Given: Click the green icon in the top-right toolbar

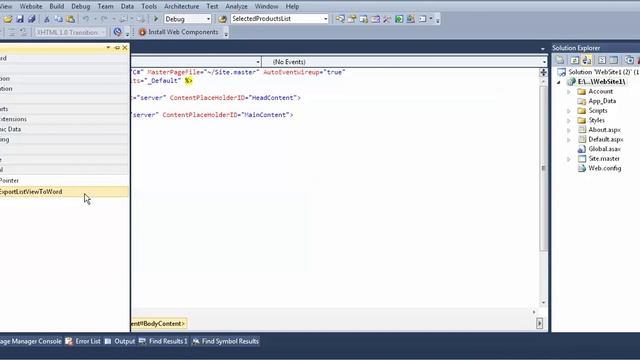Looking at the screenshot, I should click(x=399, y=19).
